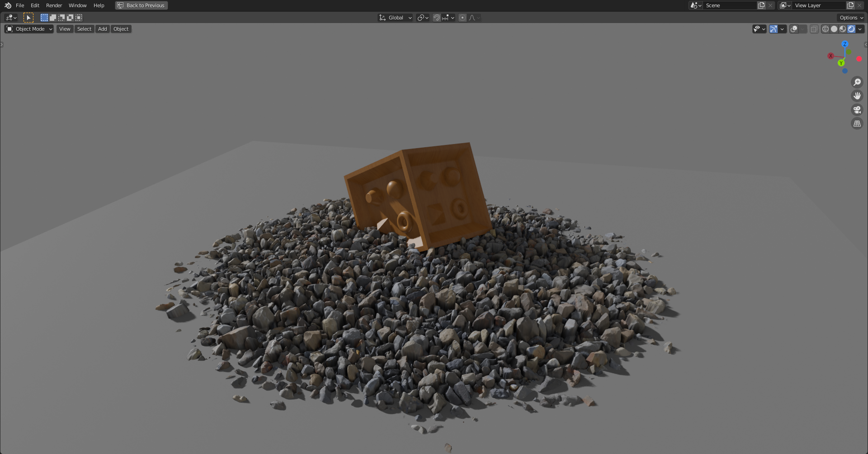This screenshot has width=868, height=454.
Task: Open the Render menu
Action: (54, 5)
